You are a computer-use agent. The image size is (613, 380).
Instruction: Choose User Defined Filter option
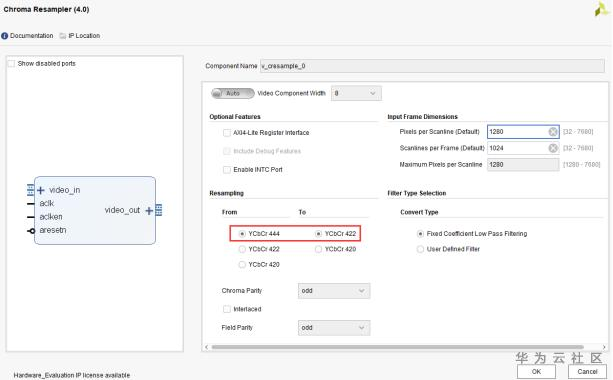point(420,249)
